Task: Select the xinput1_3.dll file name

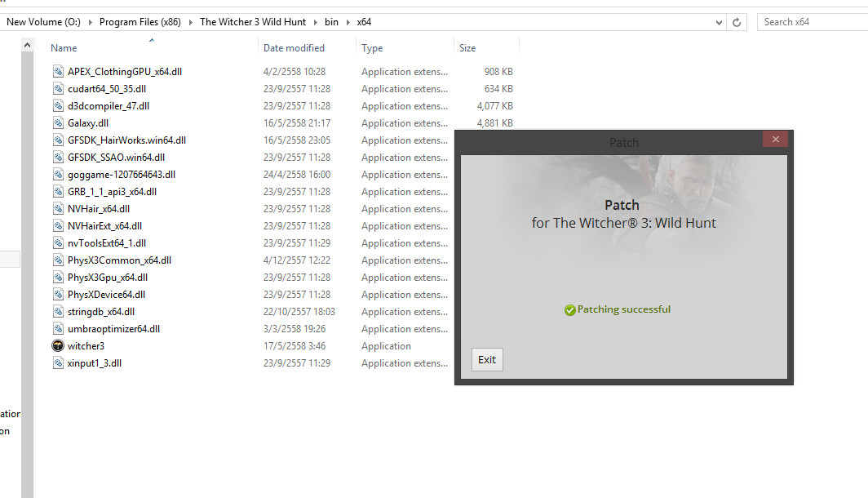Action: pos(95,363)
